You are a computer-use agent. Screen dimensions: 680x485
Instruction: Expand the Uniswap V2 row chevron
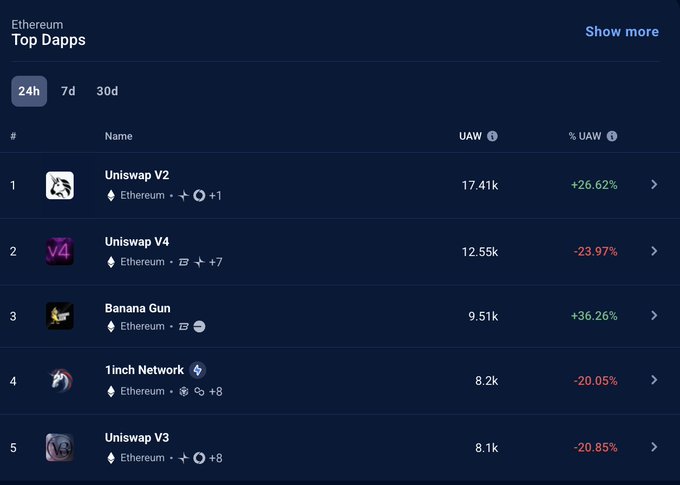tap(654, 185)
